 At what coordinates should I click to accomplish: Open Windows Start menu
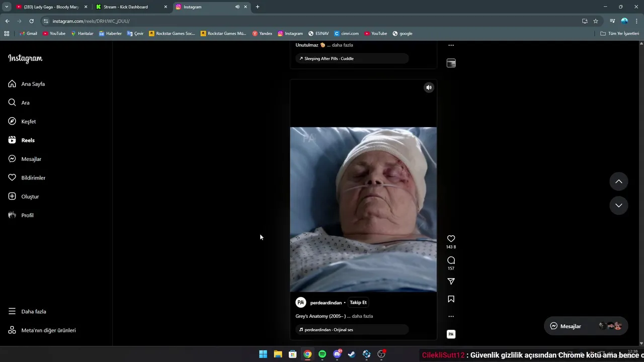click(x=263, y=354)
